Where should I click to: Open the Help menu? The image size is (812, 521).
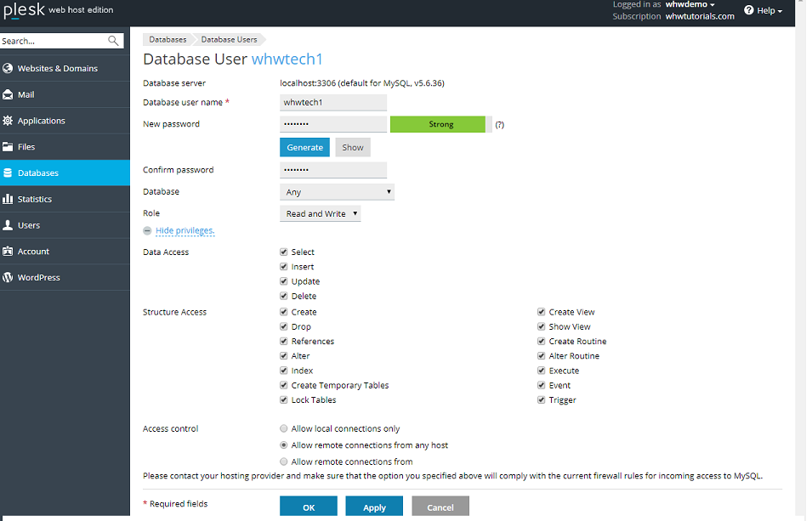click(x=763, y=11)
